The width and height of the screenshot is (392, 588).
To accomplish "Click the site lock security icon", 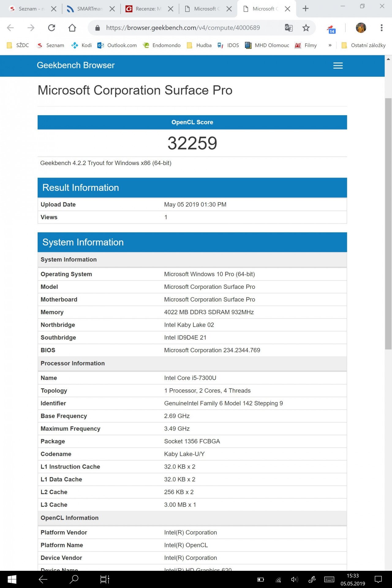I will pos(98,28).
